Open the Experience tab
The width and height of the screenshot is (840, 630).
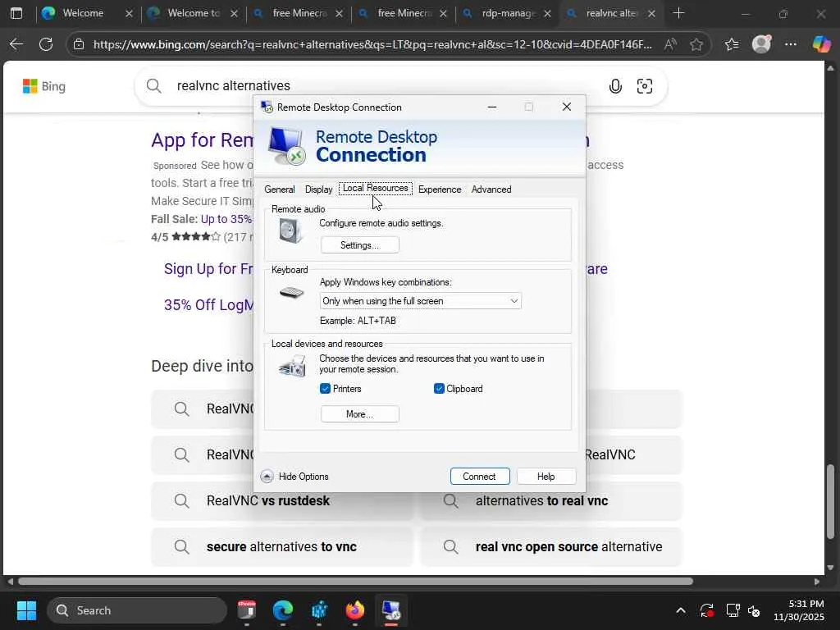click(x=440, y=189)
